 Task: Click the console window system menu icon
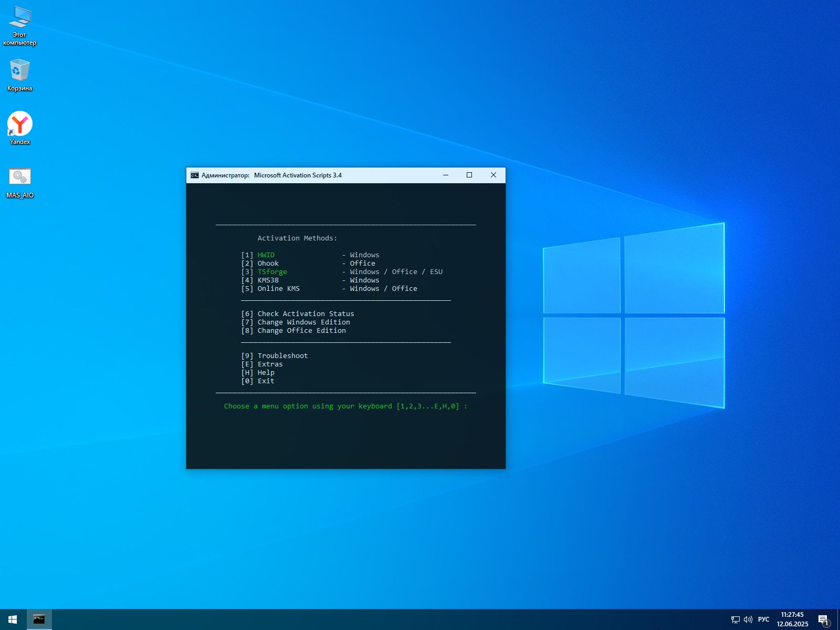point(195,175)
